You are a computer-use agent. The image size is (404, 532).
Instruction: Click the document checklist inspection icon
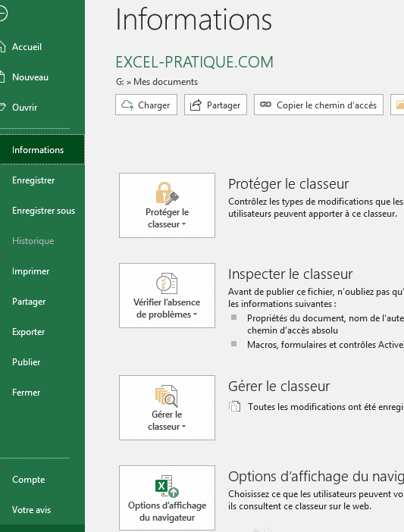pyautogui.click(x=167, y=283)
